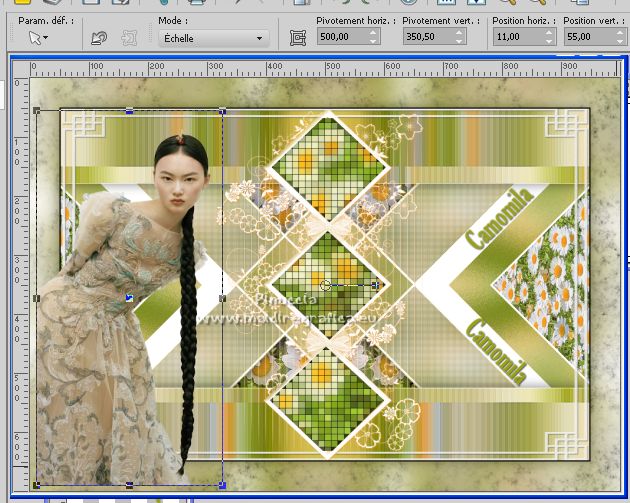Decrease Pivotement horiz. with the down arrow
The width and height of the screenshot is (630, 503).
374,41
